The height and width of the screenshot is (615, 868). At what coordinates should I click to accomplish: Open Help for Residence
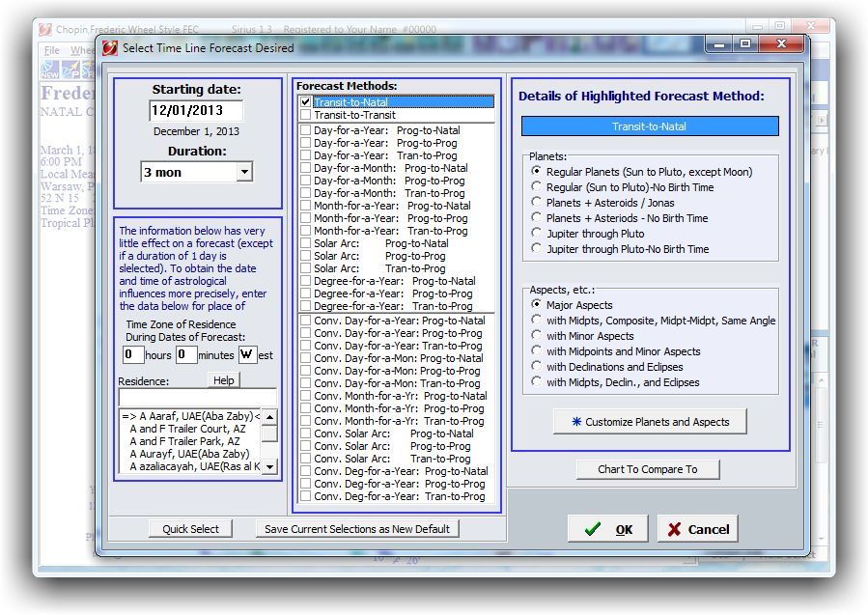[224, 380]
